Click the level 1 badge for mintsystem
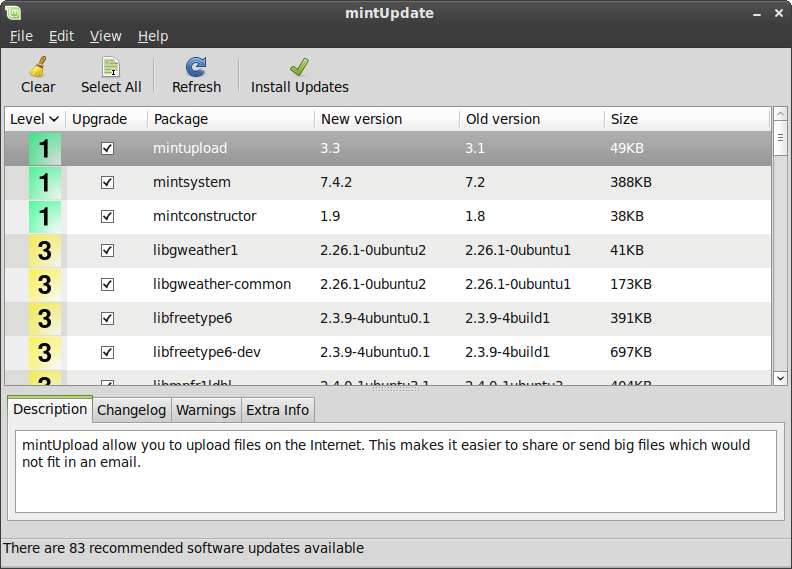792x569 pixels. pyautogui.click(x=45, y=182)
